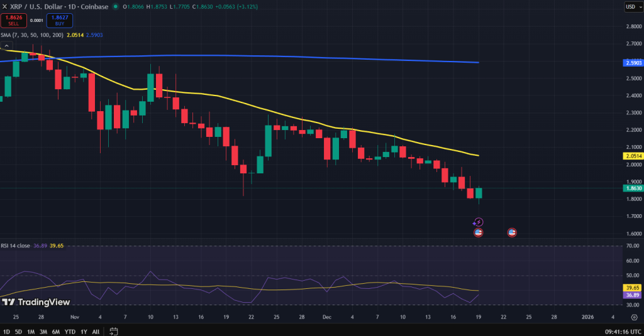
Task: Show the All time range
Action: pos(96,331)
